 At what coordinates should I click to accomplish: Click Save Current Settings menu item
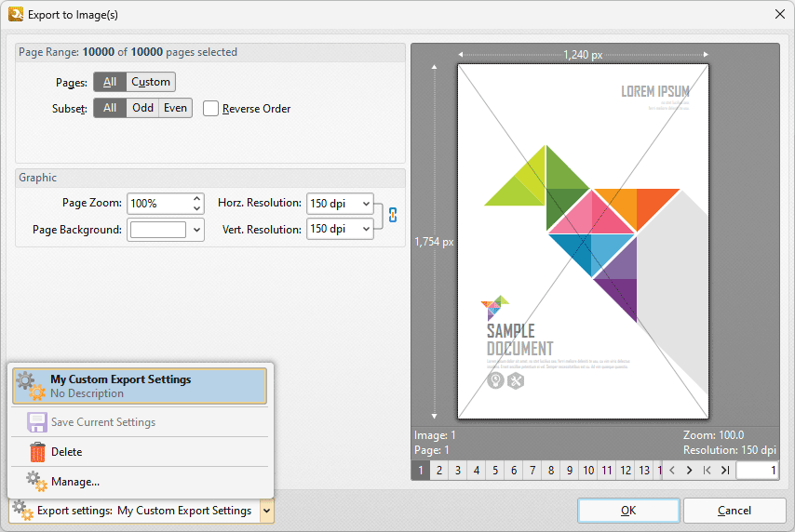tap(140, 422)
